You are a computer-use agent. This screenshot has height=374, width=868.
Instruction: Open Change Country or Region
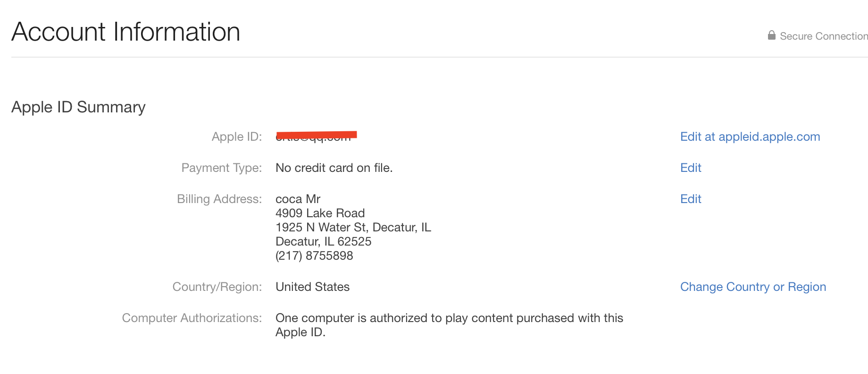753,287
